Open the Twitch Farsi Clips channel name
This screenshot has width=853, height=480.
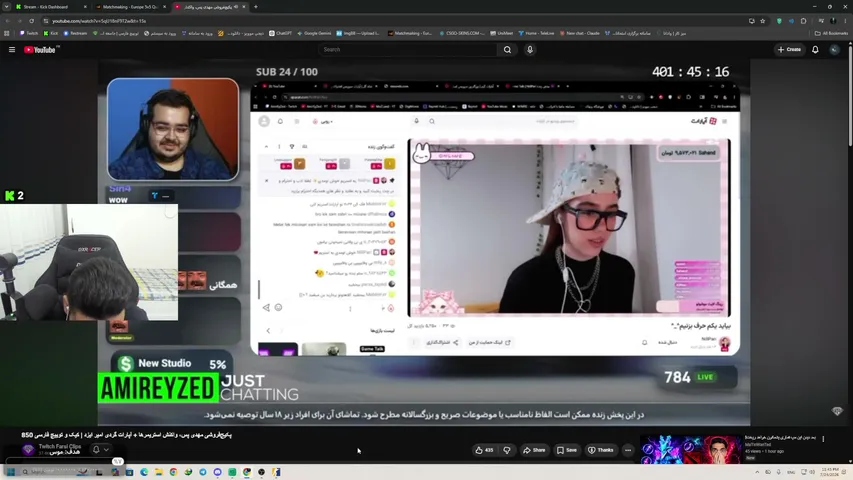point(60,446)
